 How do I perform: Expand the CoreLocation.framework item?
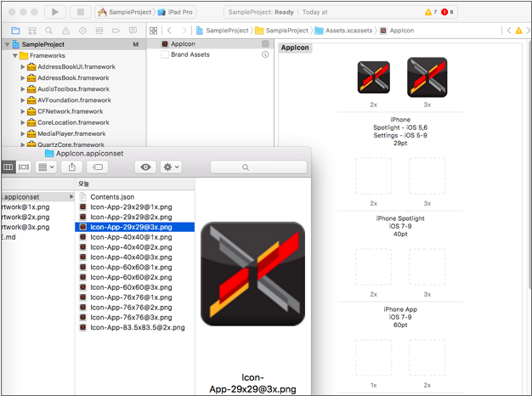tap(23, 122)
